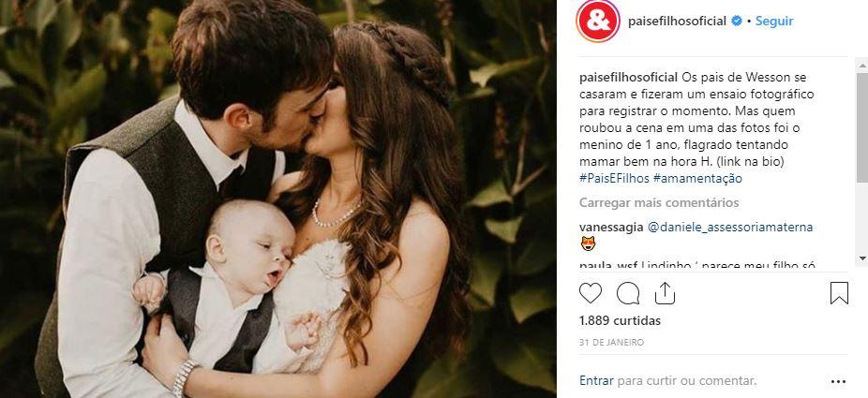This screenshot has height=398, width=868.
Task: Open paisefilhosoficial username in header
Action: pyautogui.click(x=677, y=21)
